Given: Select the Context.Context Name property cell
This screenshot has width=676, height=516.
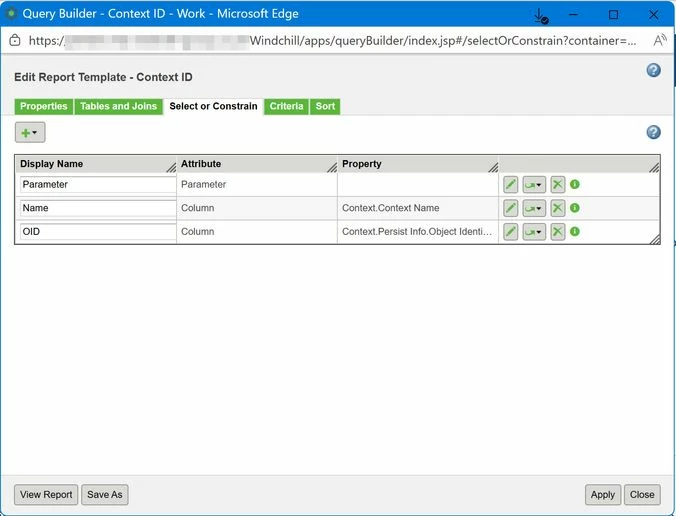Looking at the screenshot, I should click(x=418, y=208).
